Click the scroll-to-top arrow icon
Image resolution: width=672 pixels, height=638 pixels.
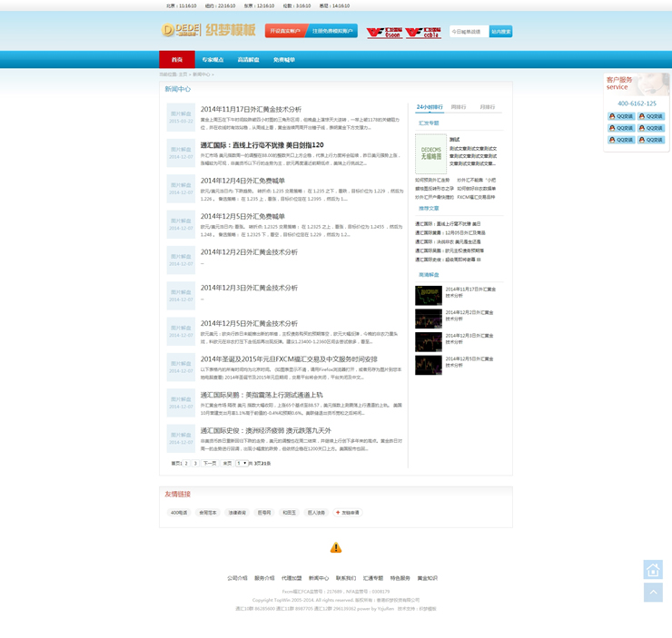click(x=652, y=592)
